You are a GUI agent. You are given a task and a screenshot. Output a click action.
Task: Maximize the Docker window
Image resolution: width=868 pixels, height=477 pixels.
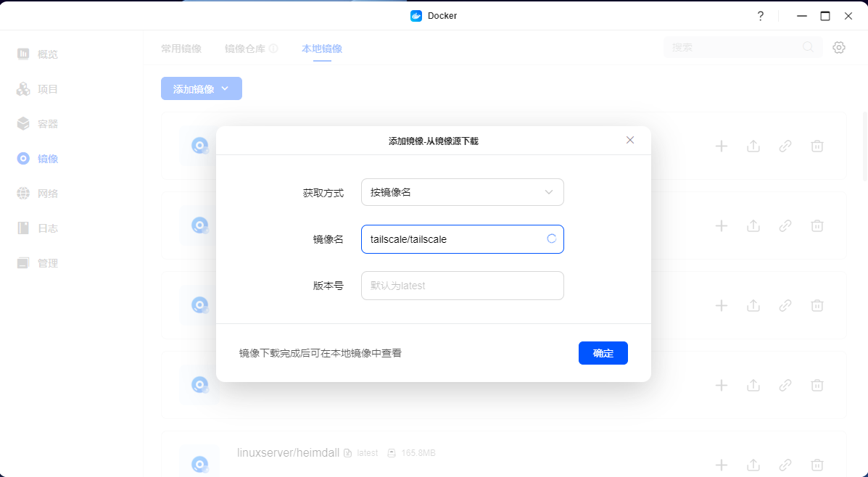tap(824, 16)
